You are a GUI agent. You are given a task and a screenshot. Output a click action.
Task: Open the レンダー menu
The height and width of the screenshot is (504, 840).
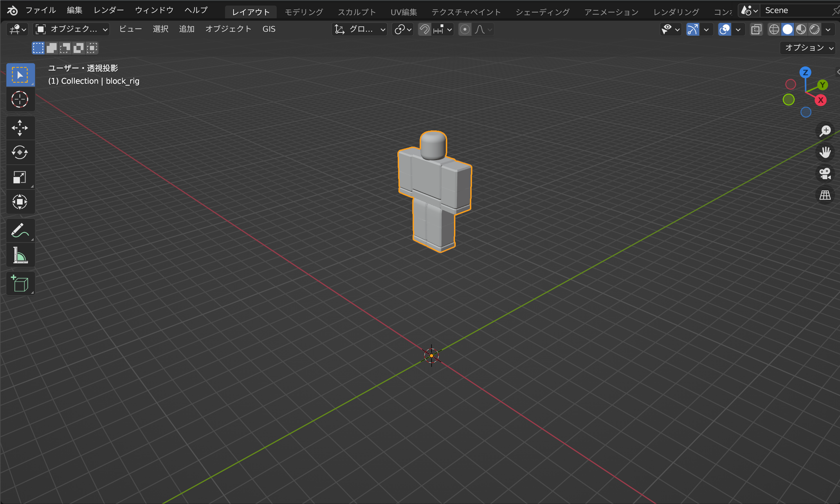coord(108,10)
